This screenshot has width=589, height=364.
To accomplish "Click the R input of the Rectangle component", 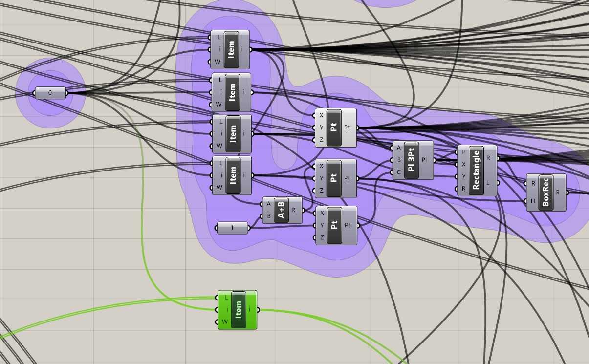I will tap(463, 189).
